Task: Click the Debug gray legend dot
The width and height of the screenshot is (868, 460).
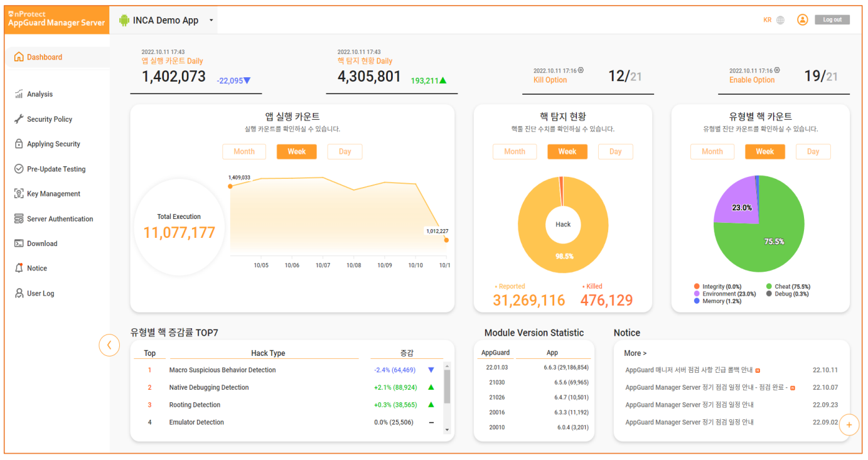Action: click(x=769, y=294)
